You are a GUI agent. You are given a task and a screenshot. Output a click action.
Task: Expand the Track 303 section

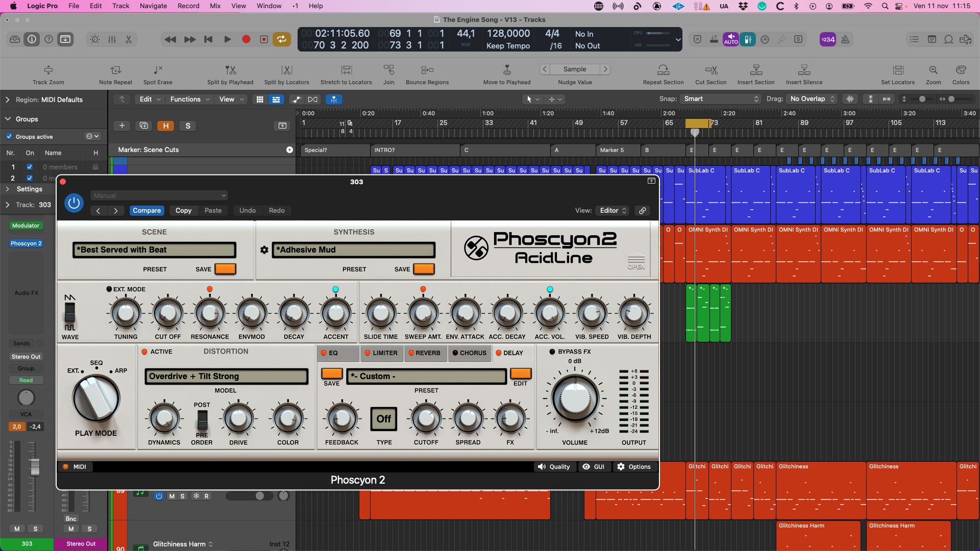(x=8, y=205)
